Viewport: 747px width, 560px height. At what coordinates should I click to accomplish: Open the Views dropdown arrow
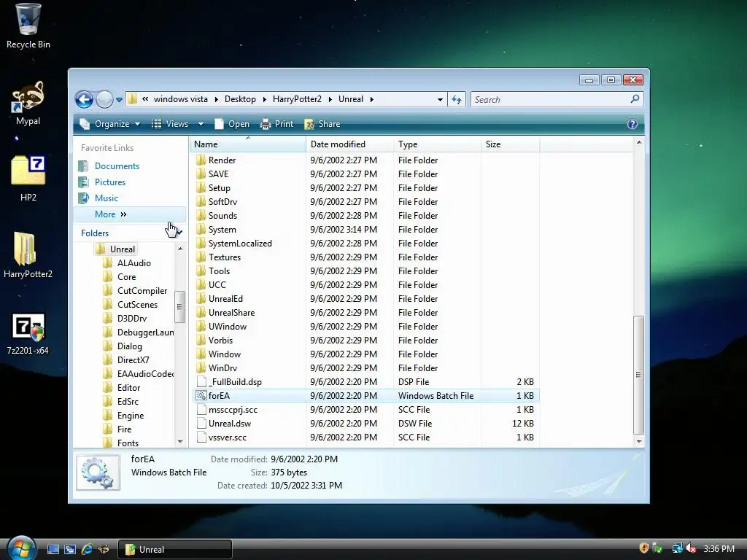201,124
